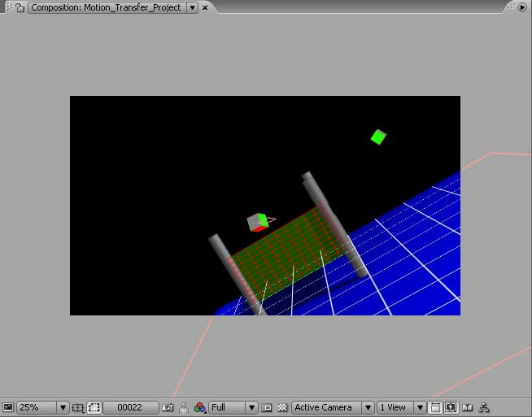Toggle the transparency grid checkerboard
Viewport: 532px width, 417px height.
pyautogui.click(x=282, y=407)
